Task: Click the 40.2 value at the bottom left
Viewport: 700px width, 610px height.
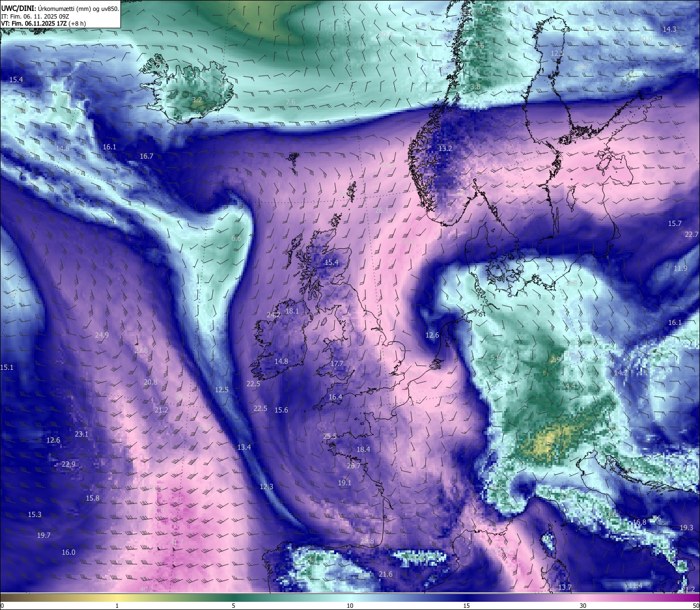Action: coord(147,590)
